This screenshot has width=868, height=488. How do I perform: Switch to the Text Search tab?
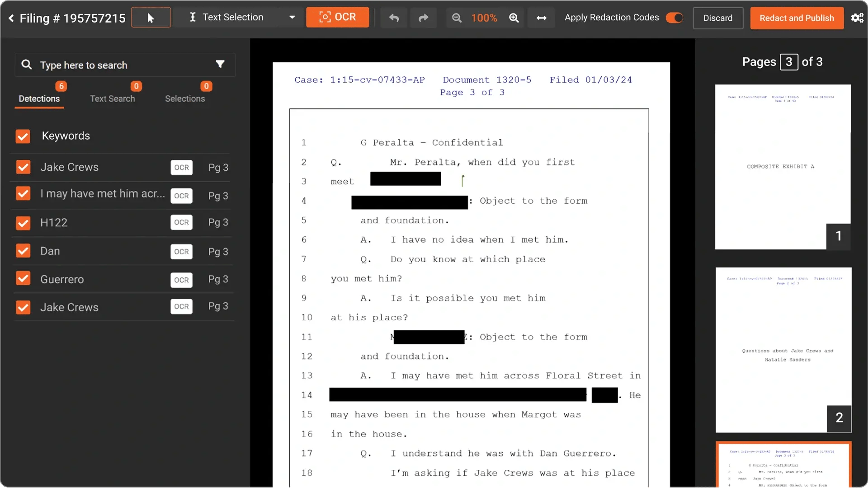point(113,99)
